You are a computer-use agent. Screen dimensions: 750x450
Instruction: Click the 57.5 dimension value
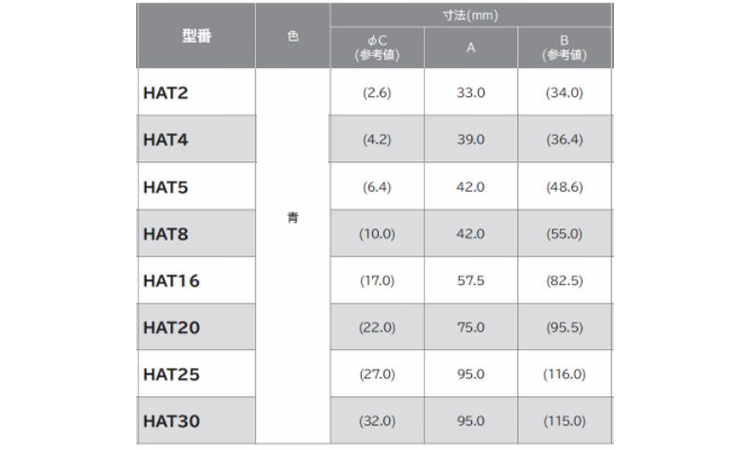(x=471, y=281)
